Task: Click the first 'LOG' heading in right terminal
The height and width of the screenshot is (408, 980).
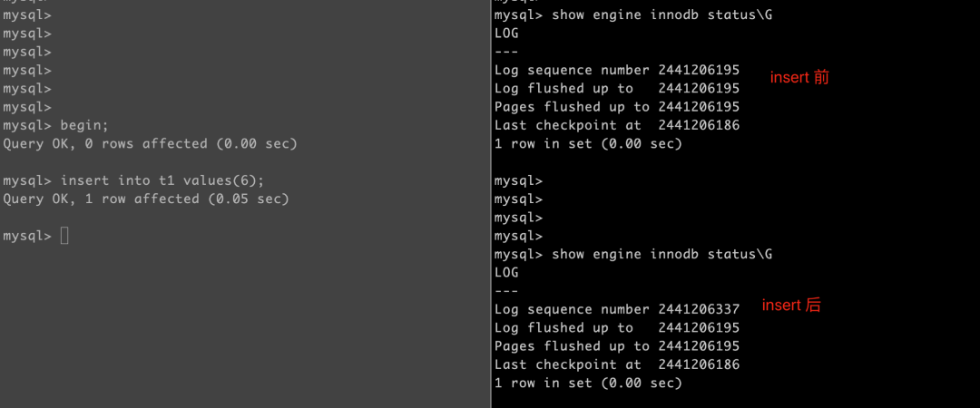Action: pos(506,34)
